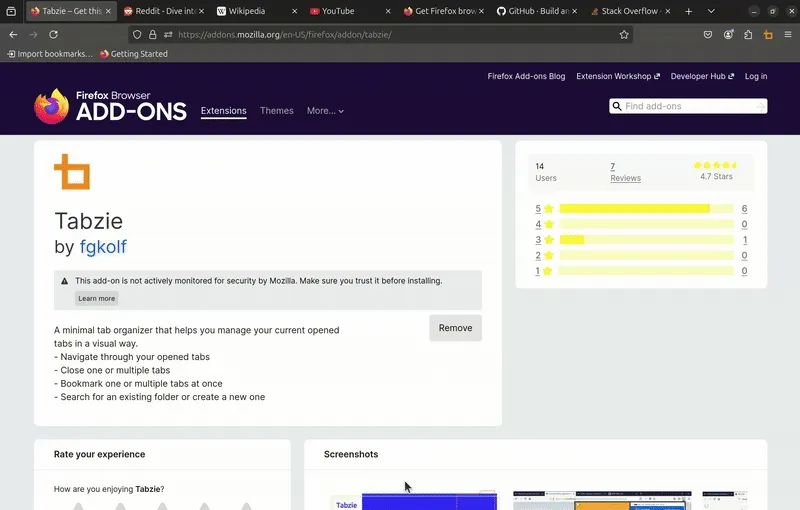Click the 3-star rating bar
This screenshot has width=800, height=510.
coord(646,240)
